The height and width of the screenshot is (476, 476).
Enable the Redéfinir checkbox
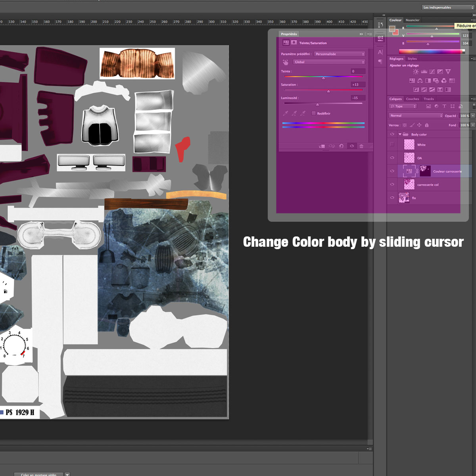[314, 113]
